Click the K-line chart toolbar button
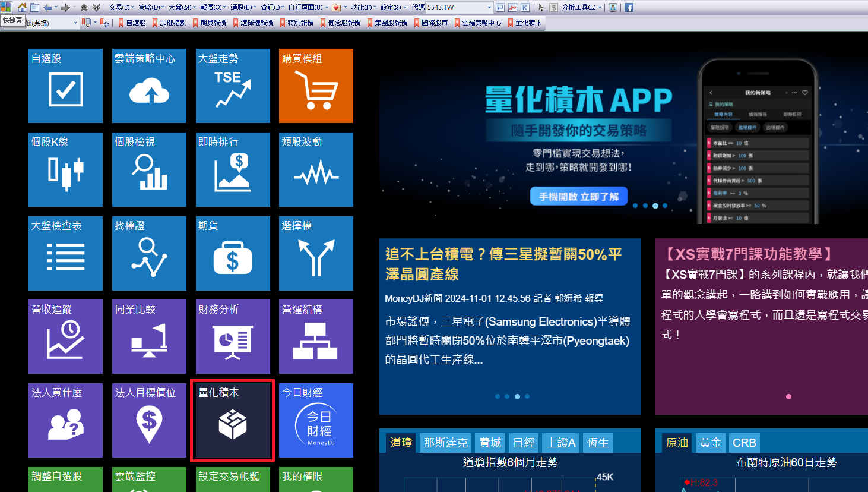868x492 pixels. tap(525, 8)
